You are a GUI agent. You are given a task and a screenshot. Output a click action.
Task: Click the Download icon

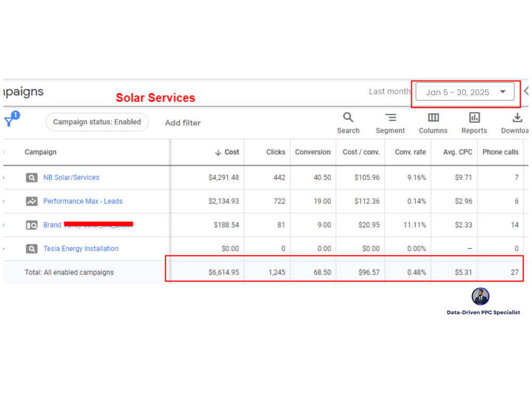click(517, 118)
